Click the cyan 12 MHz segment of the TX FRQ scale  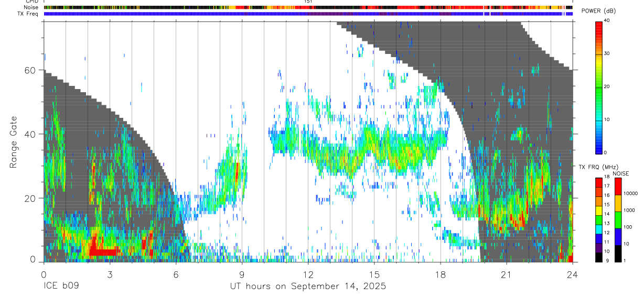(x=599, y=229)
